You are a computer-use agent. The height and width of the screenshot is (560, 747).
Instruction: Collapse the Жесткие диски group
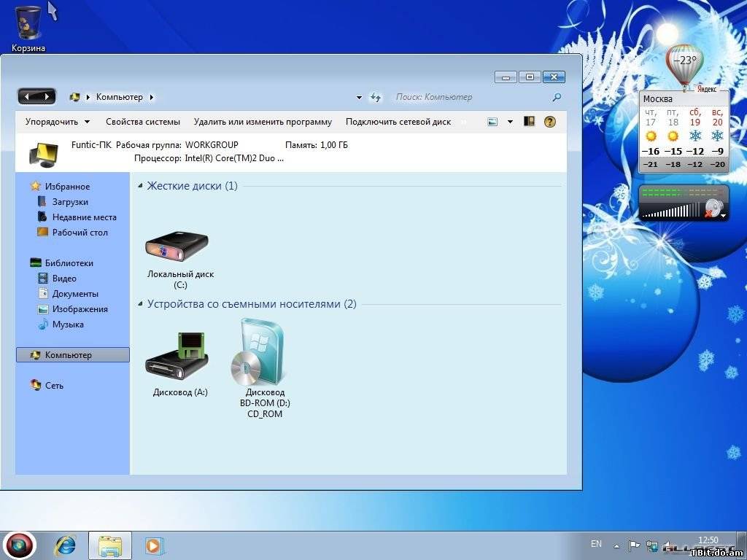pos(140,186)
